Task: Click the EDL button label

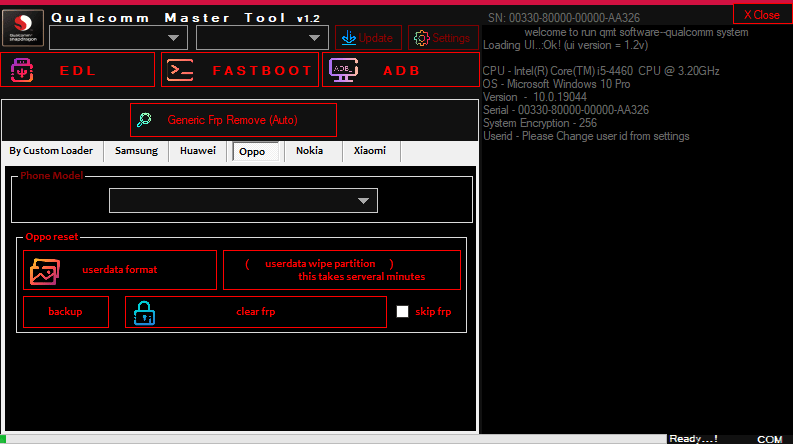Action: (78, 70)
